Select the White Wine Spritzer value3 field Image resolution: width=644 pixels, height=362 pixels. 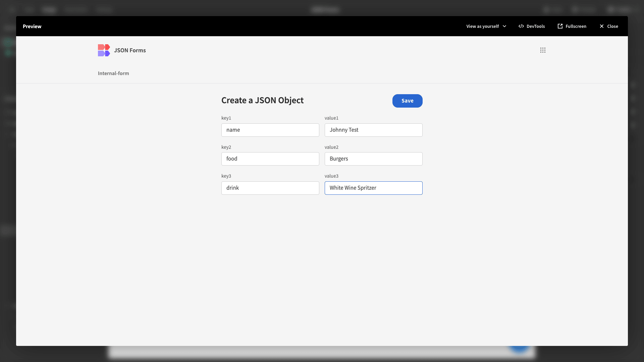[373, 188]
